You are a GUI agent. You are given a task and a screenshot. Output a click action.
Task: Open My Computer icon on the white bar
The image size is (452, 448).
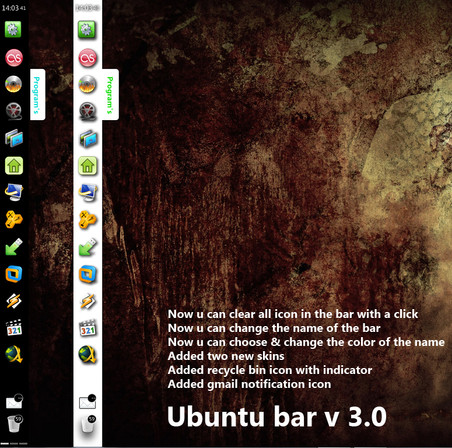88,193
